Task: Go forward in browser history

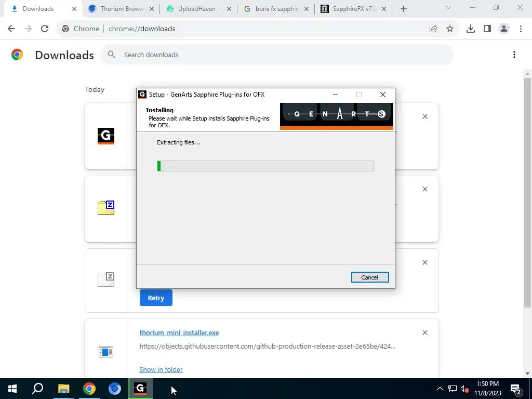Action: [28, 29]
